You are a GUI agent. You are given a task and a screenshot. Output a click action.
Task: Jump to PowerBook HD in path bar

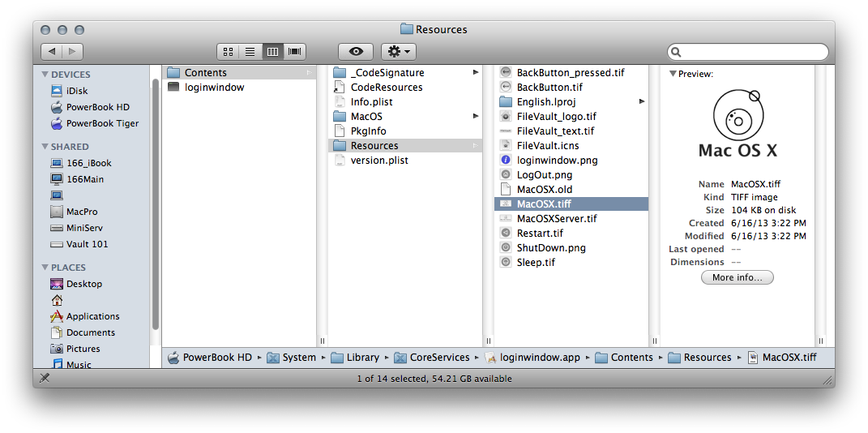point(211,358)
